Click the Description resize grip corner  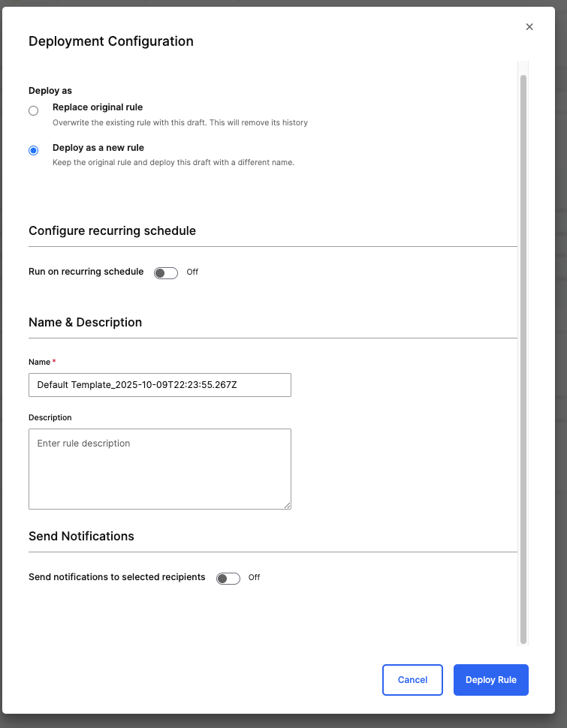click(288, 506)
